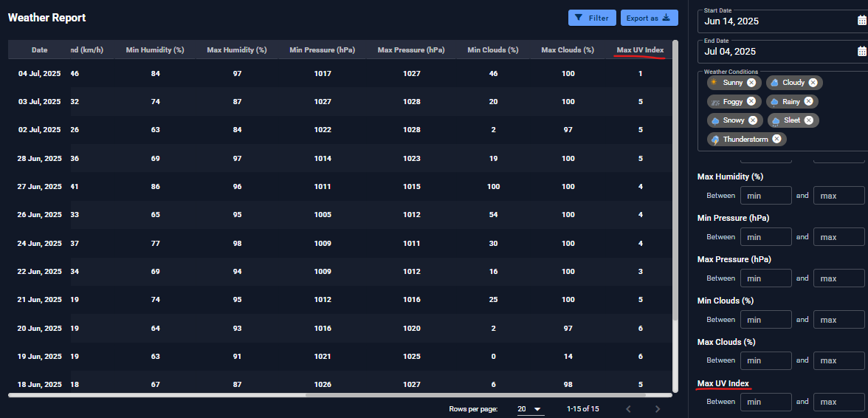Image resolution: width=868 pixels, height=418 pixels.
Task: Click the cloud icon on Cloudy chip
Action: (x=774, y=83)
